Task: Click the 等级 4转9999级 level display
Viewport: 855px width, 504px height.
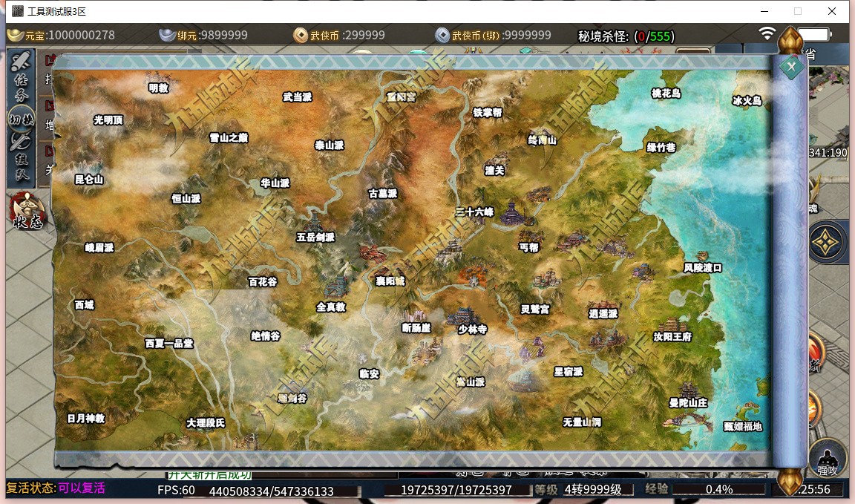Action: click(583, 489)
